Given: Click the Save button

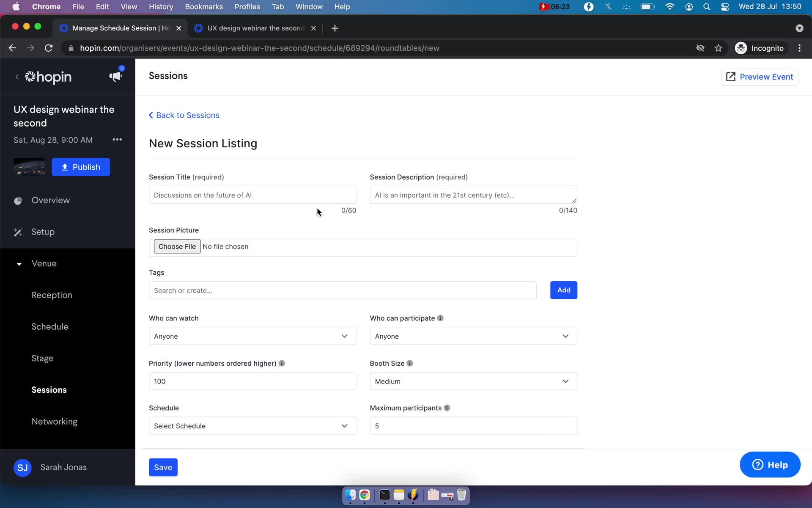Looking at the screenshot, I should pos(163,467).
